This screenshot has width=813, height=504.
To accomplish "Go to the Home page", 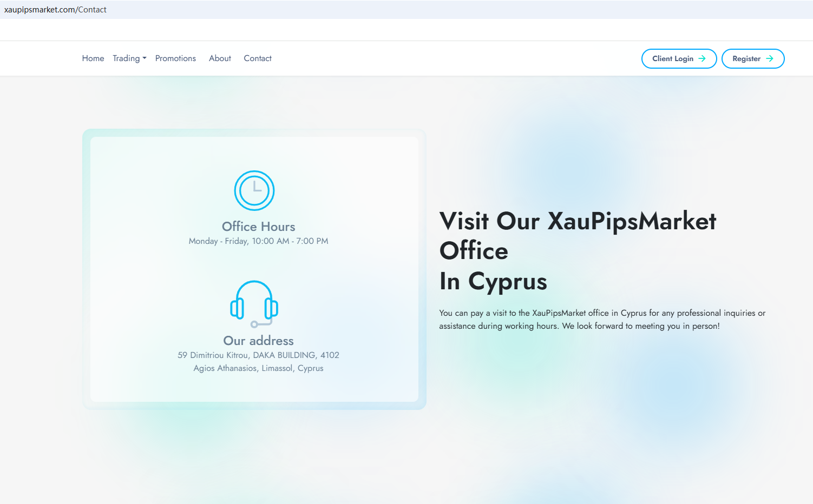I will pyautogui.click(x=93, y=58).
